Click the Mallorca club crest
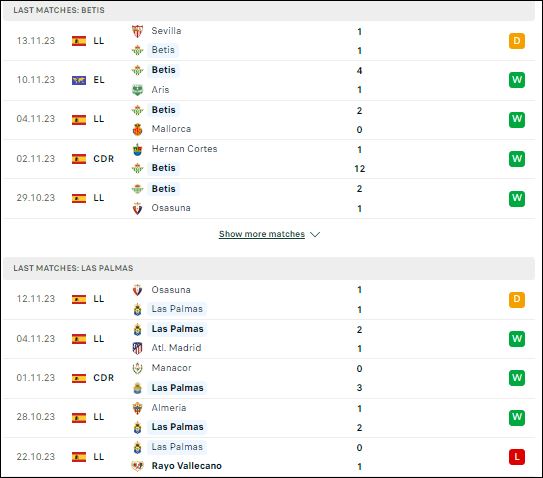This screenshot has width=543, height=478. 137,130
